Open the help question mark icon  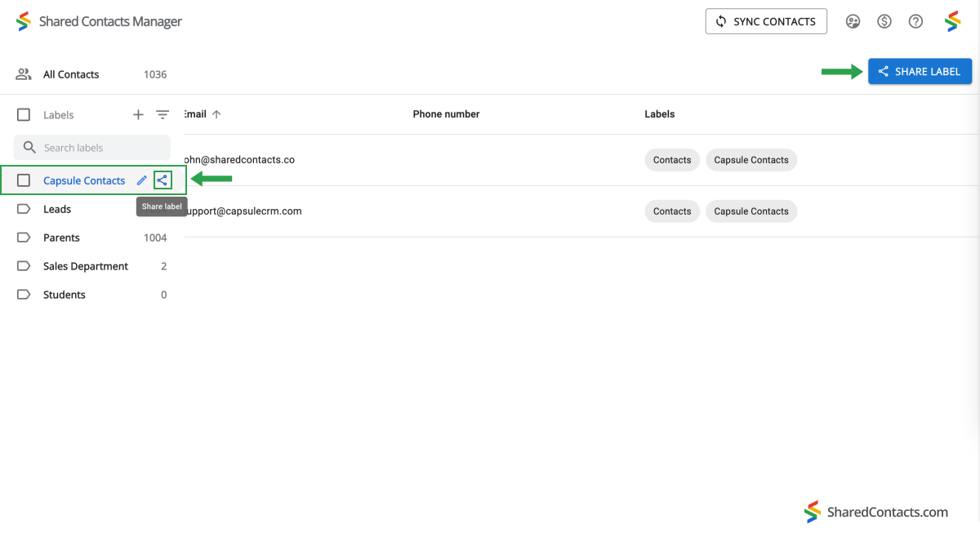pos(916,22)
